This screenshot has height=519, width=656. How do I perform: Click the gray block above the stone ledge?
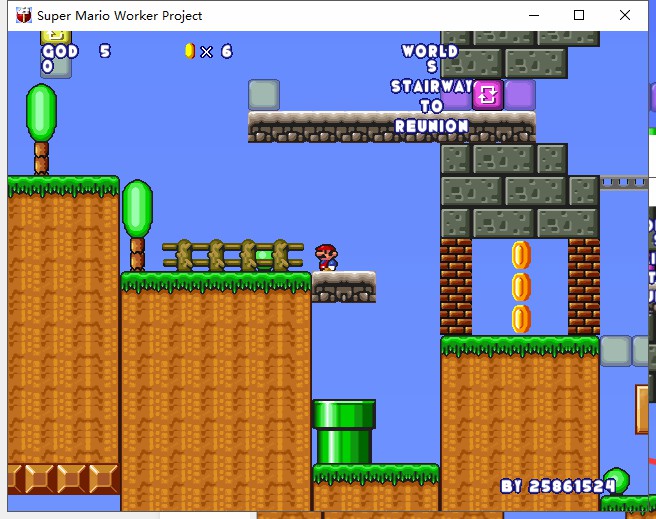264,95
